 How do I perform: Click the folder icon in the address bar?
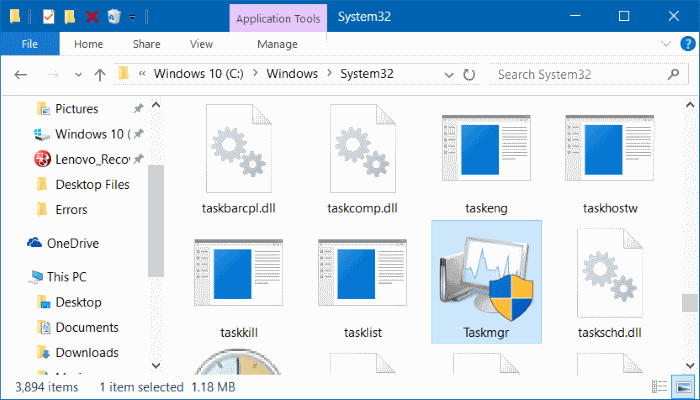[x=124, y=74]
